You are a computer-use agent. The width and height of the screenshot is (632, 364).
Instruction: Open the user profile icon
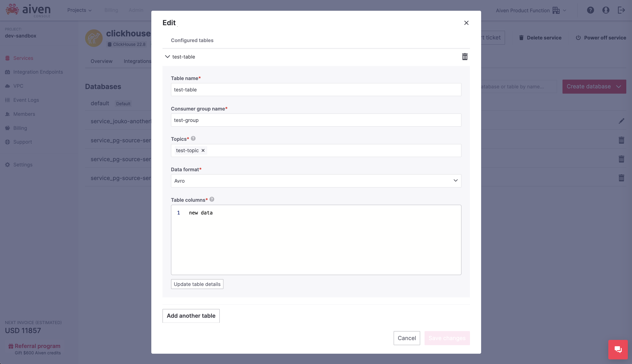point(606,10)
